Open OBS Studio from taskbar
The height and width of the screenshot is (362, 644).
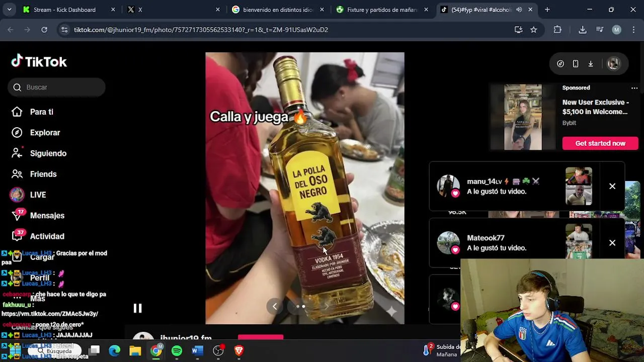pyautogui.click(x=218, y=350)
